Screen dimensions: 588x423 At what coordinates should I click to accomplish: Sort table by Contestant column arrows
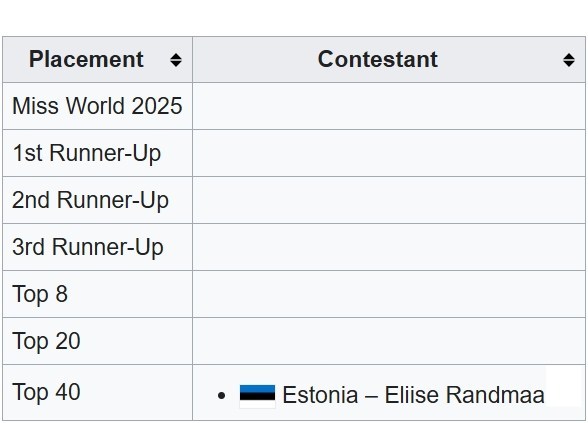tap(569, 60)
